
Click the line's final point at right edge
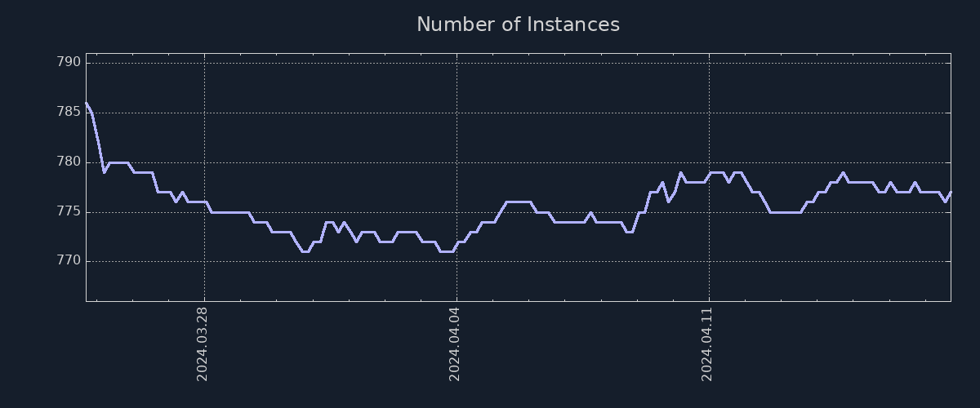pos(951,193)
